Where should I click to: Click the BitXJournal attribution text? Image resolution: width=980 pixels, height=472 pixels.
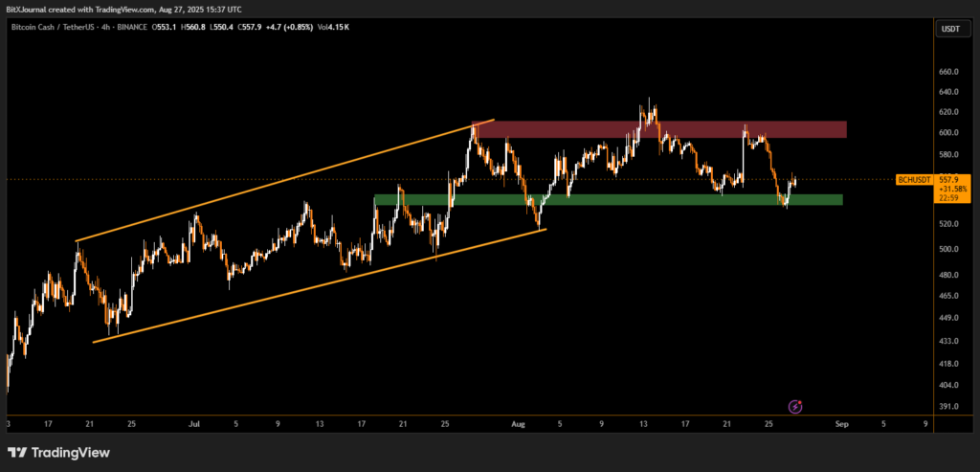click(x=31, y=7)
